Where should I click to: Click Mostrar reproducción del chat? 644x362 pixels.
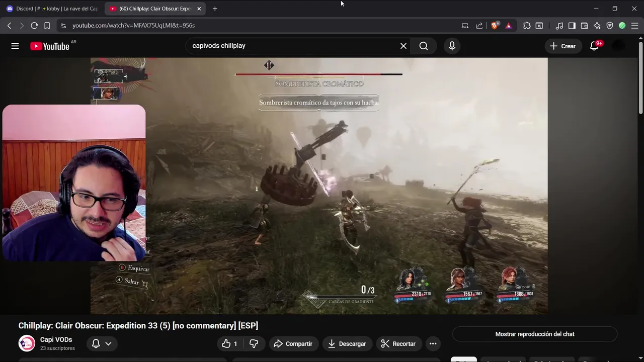point(535,334)
